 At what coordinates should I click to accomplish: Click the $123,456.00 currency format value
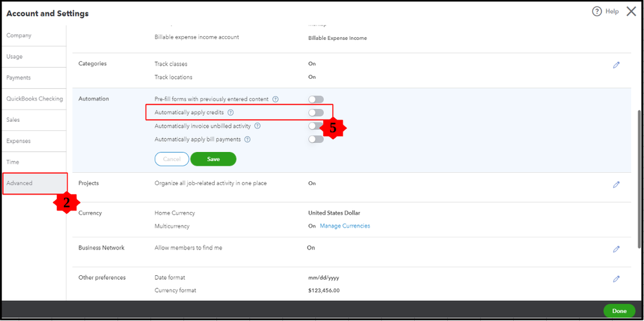coord(324,291)
